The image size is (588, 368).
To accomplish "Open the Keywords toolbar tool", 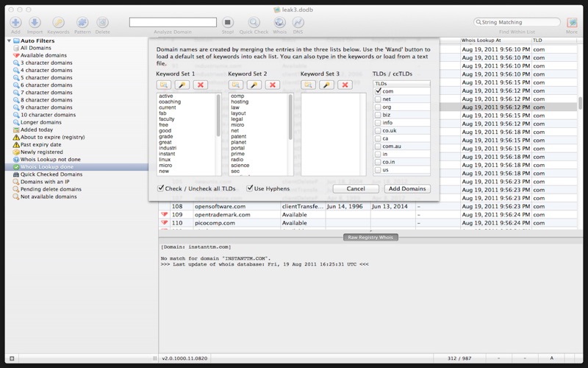I will 58,23.
